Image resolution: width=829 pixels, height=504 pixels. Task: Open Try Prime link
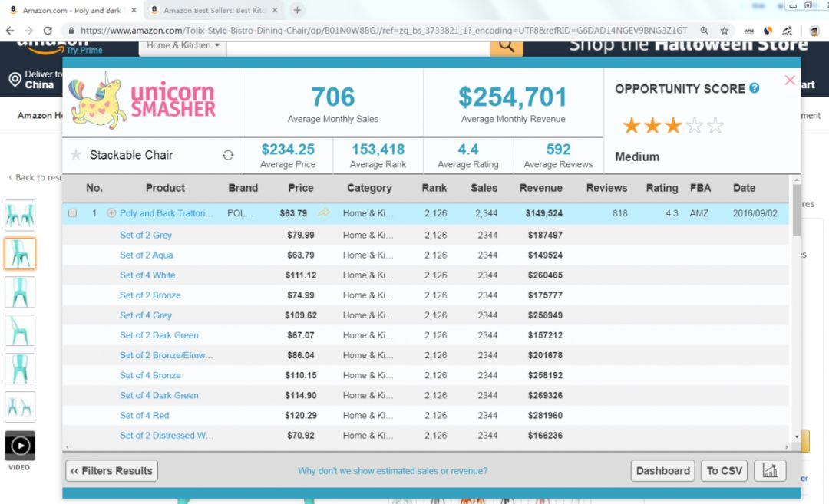[84, 50]
